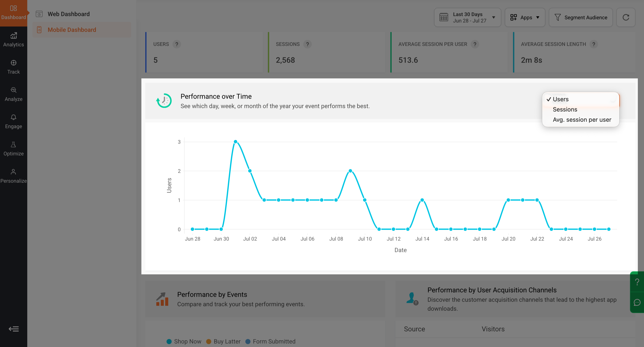Expand the Last 30 Days date dropdown
644x347 pixels.
(467, 17)
